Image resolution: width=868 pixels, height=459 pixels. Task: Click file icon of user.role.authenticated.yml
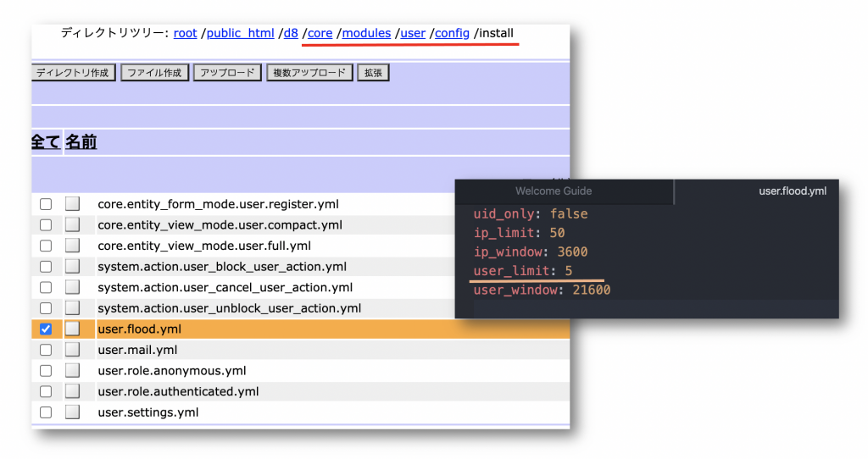click(x=73, y=391)
